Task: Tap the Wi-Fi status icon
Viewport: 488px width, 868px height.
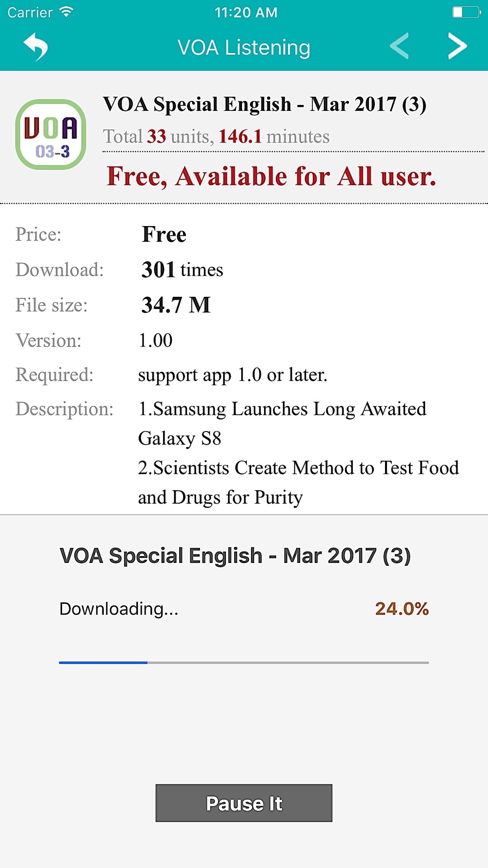Action: point(66,12)
